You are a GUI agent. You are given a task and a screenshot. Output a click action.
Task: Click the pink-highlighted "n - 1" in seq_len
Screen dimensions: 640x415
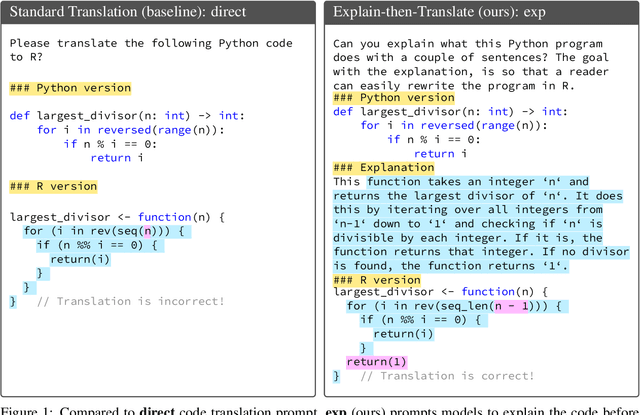(506, 306)
